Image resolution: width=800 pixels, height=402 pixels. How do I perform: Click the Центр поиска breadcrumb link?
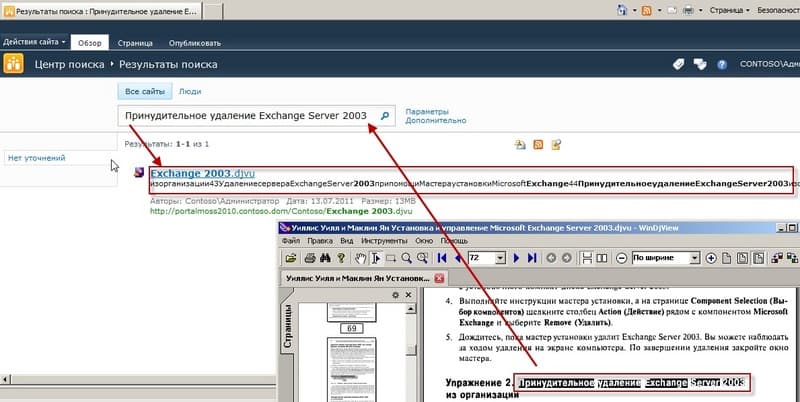coord(69,65)
